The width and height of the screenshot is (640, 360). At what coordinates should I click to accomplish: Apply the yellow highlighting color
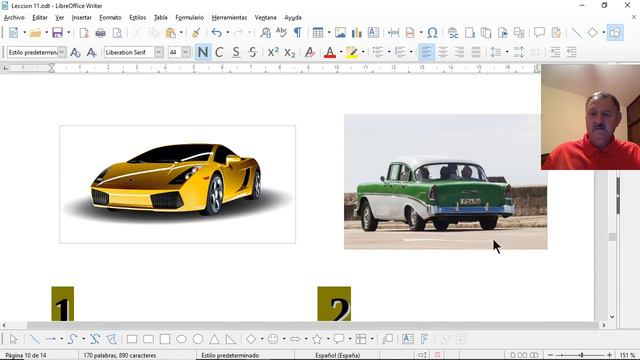[351, 52]
